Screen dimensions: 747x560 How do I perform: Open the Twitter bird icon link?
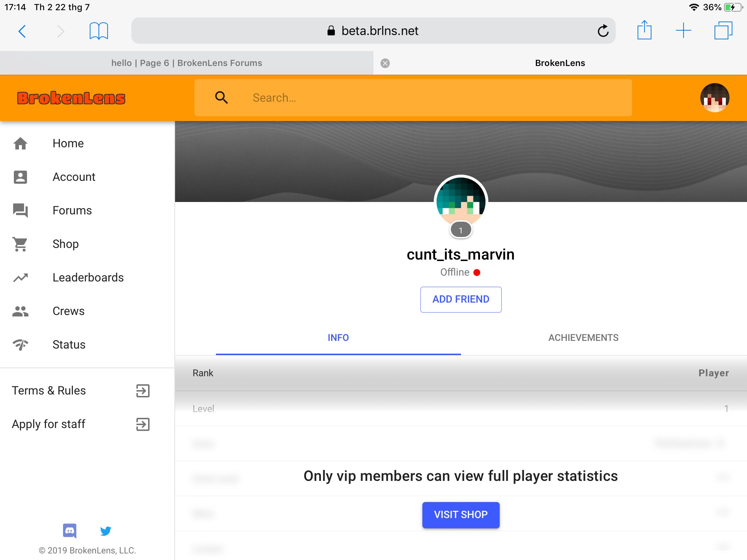(x=106, y=531)
